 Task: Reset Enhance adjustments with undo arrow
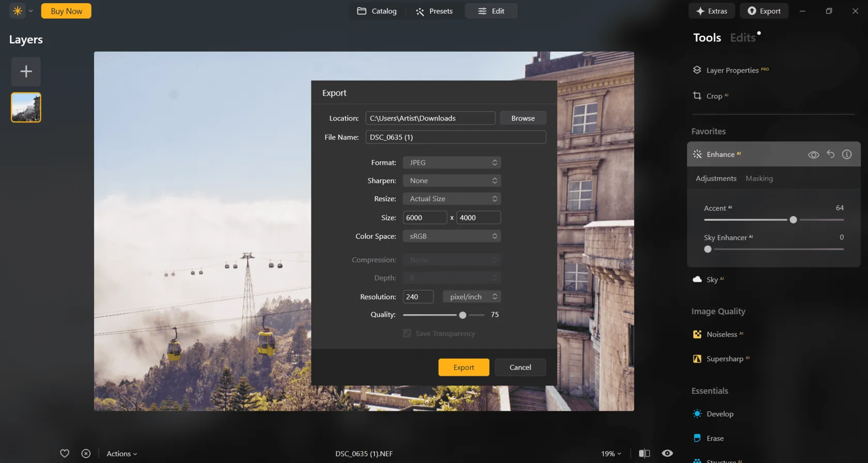pyautogui.click(x=830, y=154)
